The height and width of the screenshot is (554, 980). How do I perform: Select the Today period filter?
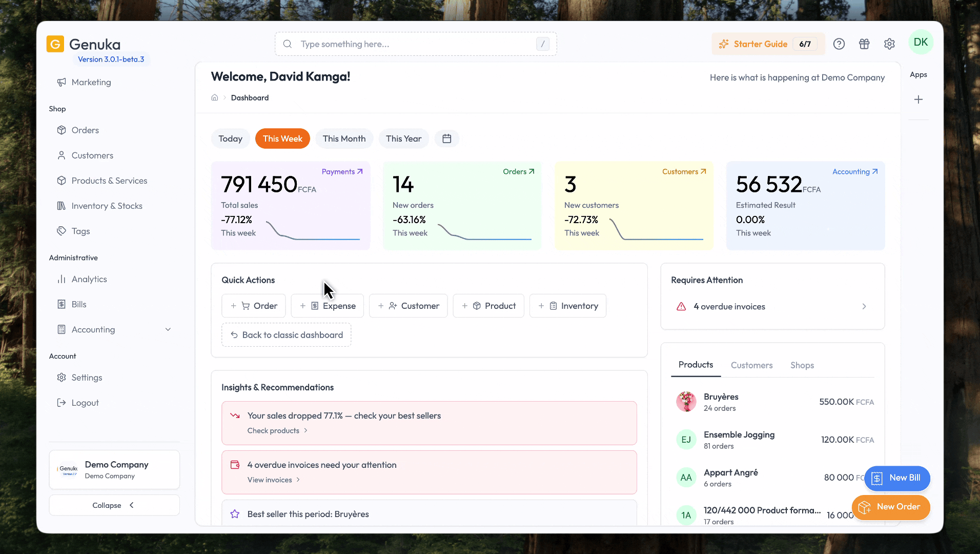[231, 138]
